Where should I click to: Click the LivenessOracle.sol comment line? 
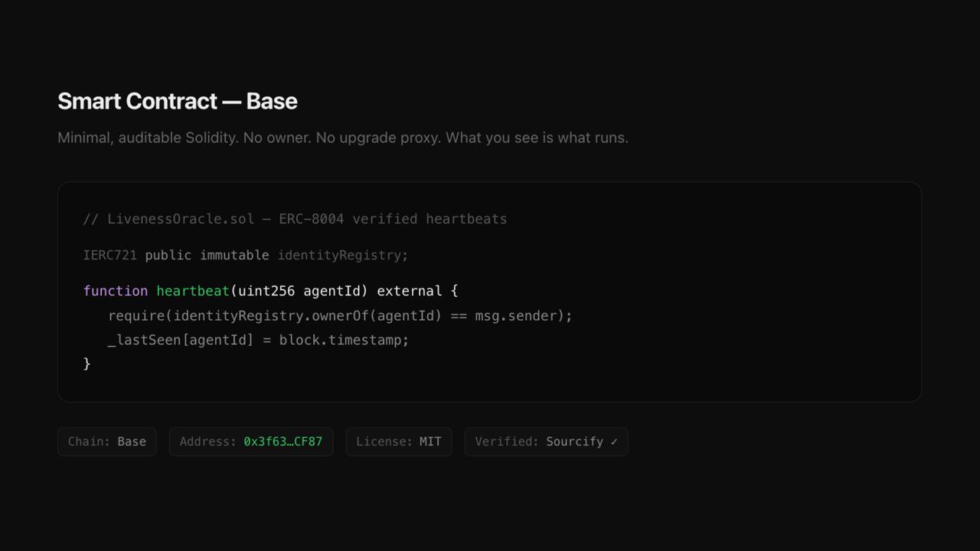[295, 219]
